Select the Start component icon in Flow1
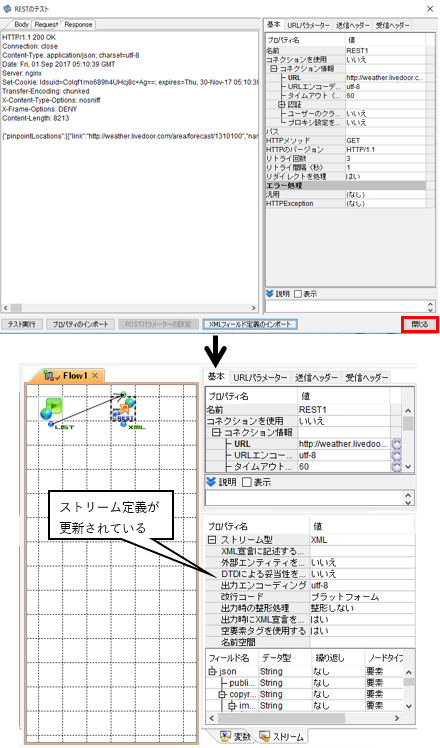Viewport: 440px width, 748px height. [x=51, y=408]
